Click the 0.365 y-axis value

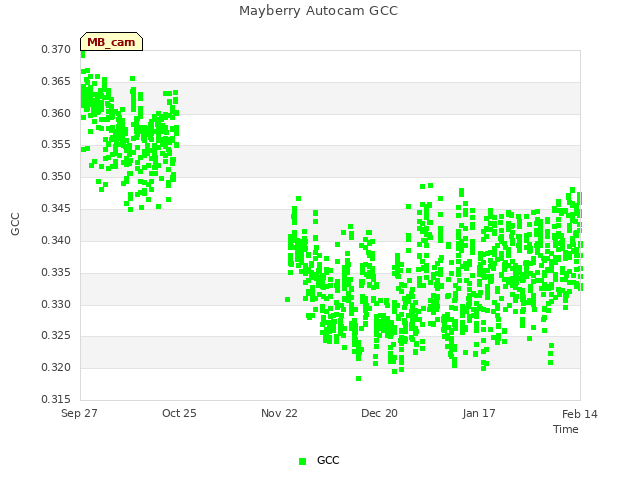click(x=56, y=81)
